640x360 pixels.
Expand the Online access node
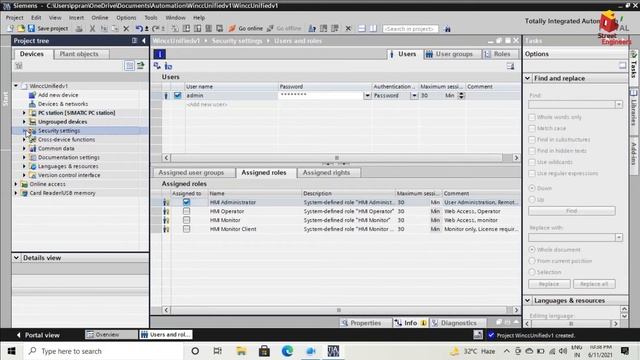click(16, 184)
